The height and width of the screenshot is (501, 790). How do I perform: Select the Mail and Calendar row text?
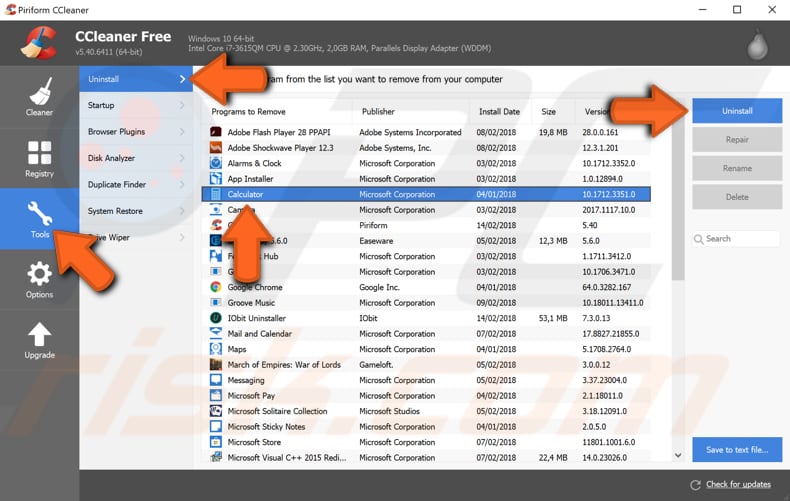[x=259, y=334]
